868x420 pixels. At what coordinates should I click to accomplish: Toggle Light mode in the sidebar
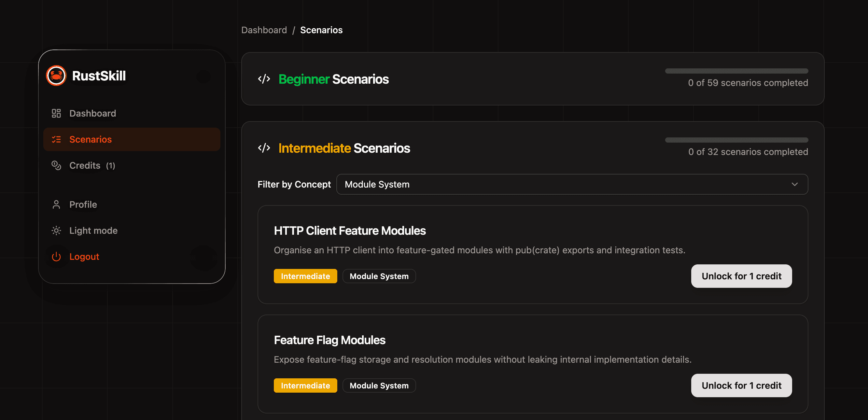click(93, 230)
